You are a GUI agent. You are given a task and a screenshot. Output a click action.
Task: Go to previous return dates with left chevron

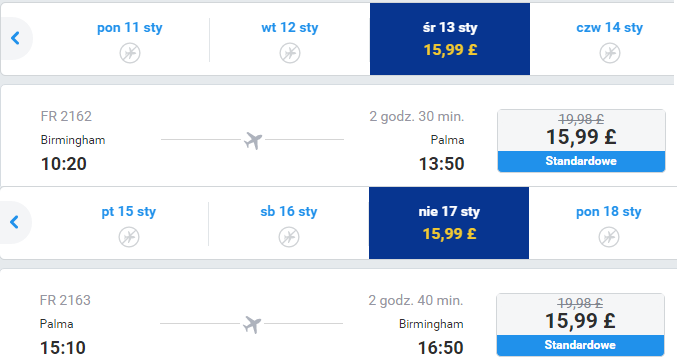(15, 222)
